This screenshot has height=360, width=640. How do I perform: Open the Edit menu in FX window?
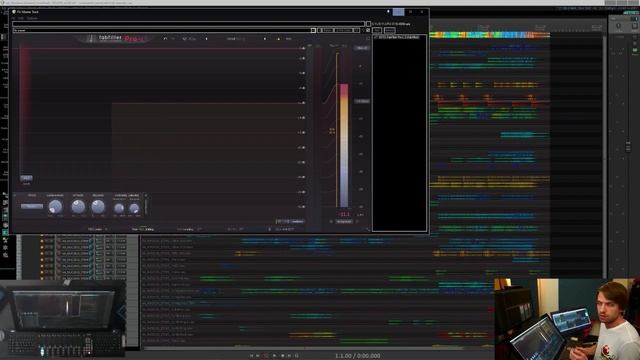point(21,18)
